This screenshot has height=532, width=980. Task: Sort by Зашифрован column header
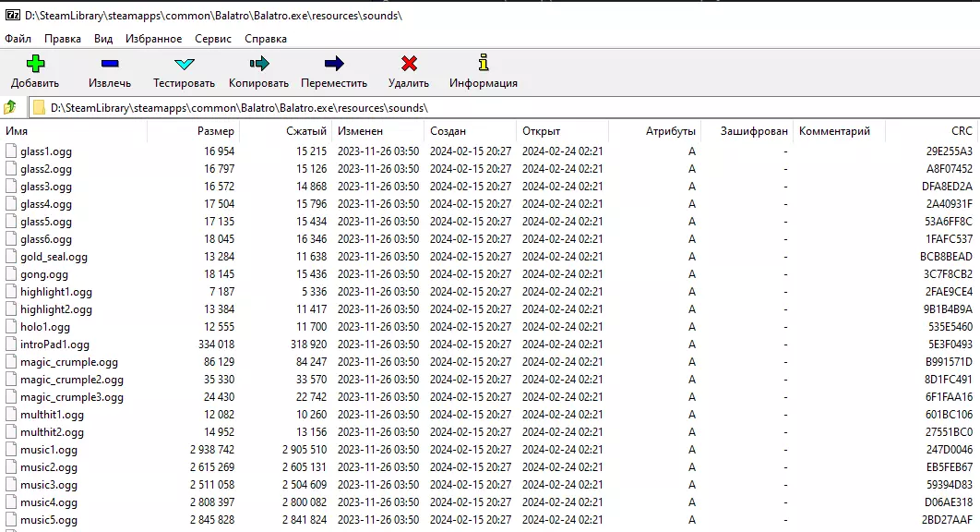click(747, 131)
